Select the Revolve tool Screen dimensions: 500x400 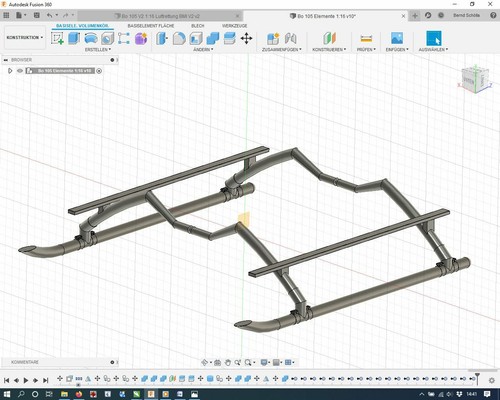coord(91,38)
